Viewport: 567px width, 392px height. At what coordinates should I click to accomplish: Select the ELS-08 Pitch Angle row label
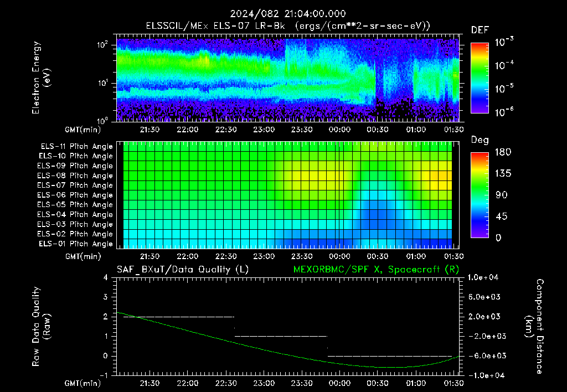[x=75, y=176]
